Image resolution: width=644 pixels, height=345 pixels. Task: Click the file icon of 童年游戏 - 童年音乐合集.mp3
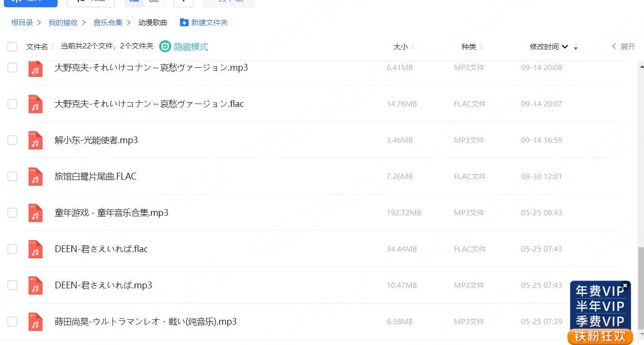35,213
